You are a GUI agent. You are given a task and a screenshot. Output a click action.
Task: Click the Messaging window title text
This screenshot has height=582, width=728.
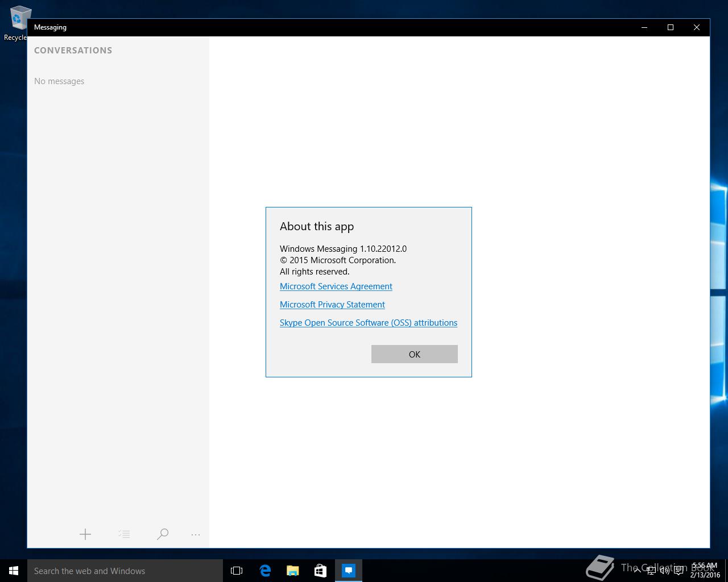(50, 27)
